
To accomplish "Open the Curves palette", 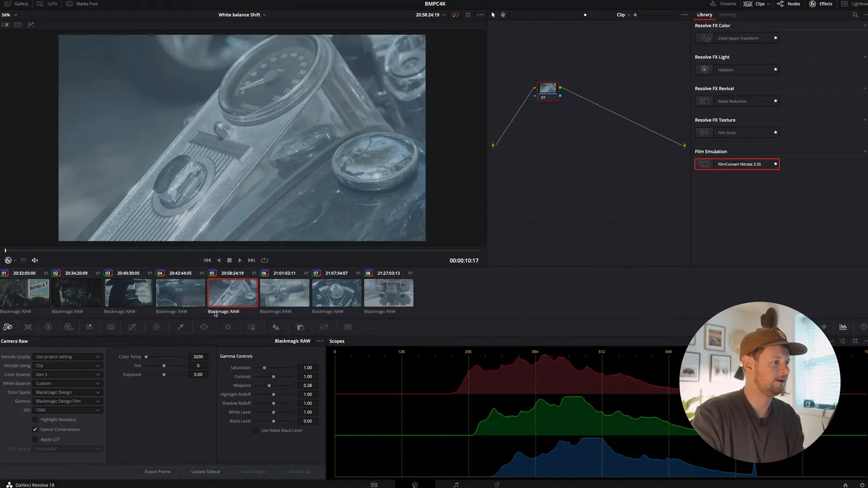I will [132, 327].
